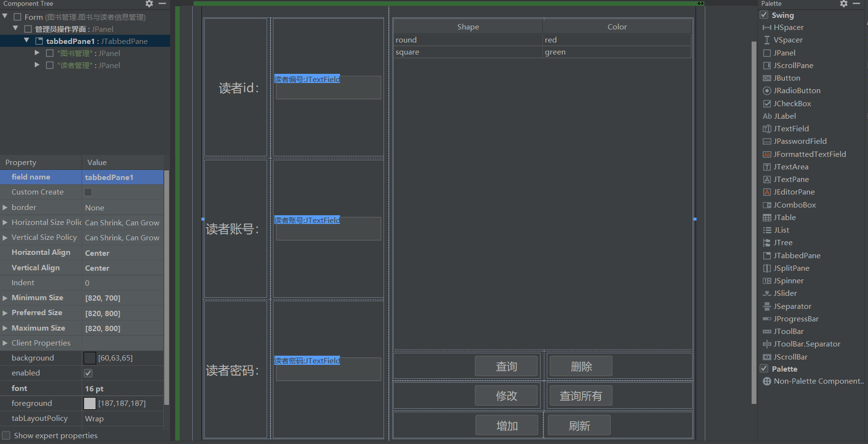This screenshot has height=444, width=868.
Task: Select JProgressBar in the Palette
Action: (x=796, y=319)
